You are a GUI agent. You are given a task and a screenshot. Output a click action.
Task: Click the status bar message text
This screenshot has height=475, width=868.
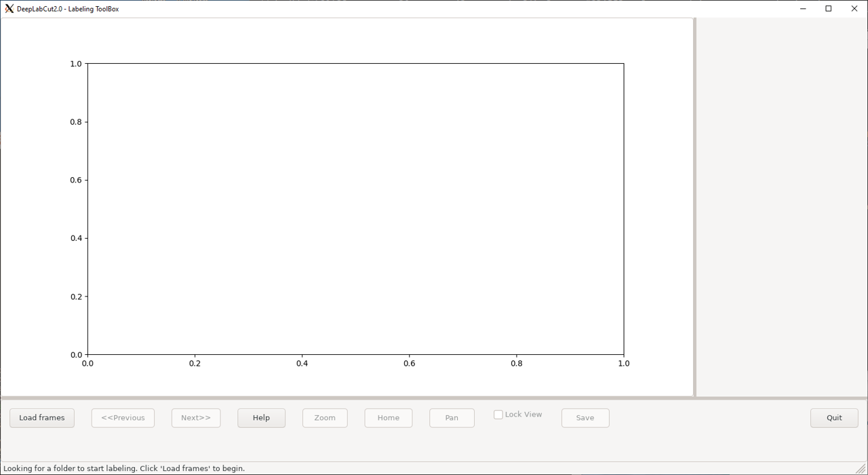[x=124, y=468]
